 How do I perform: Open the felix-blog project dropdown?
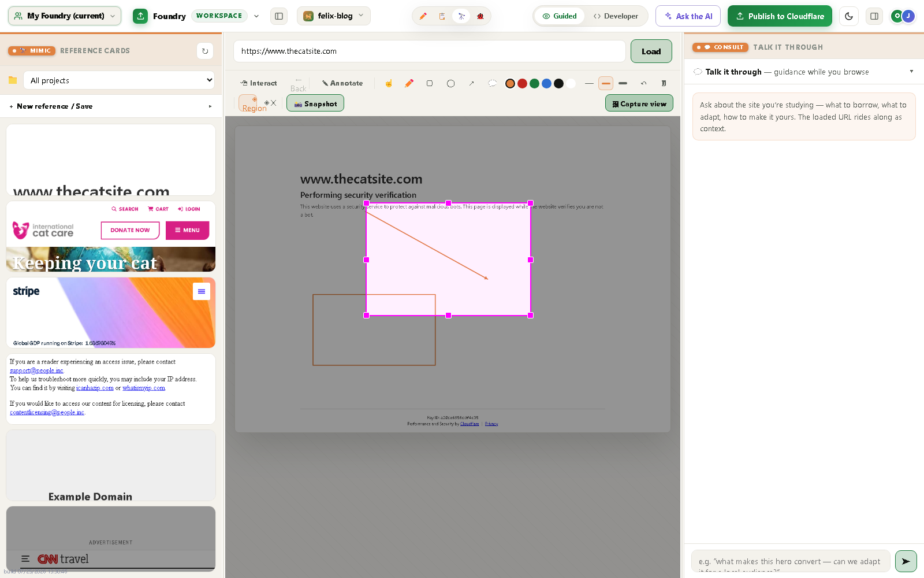(334, 16)
